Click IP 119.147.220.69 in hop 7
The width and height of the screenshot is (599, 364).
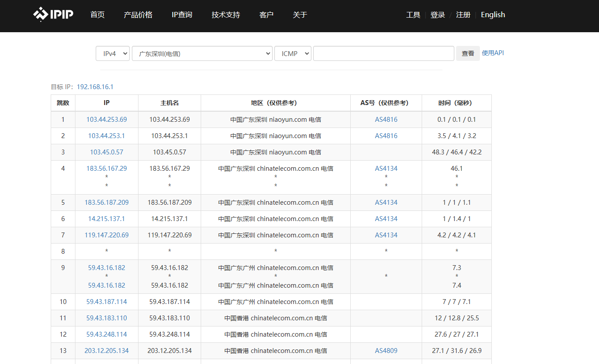pyautogui.click(x=106, y=235)
